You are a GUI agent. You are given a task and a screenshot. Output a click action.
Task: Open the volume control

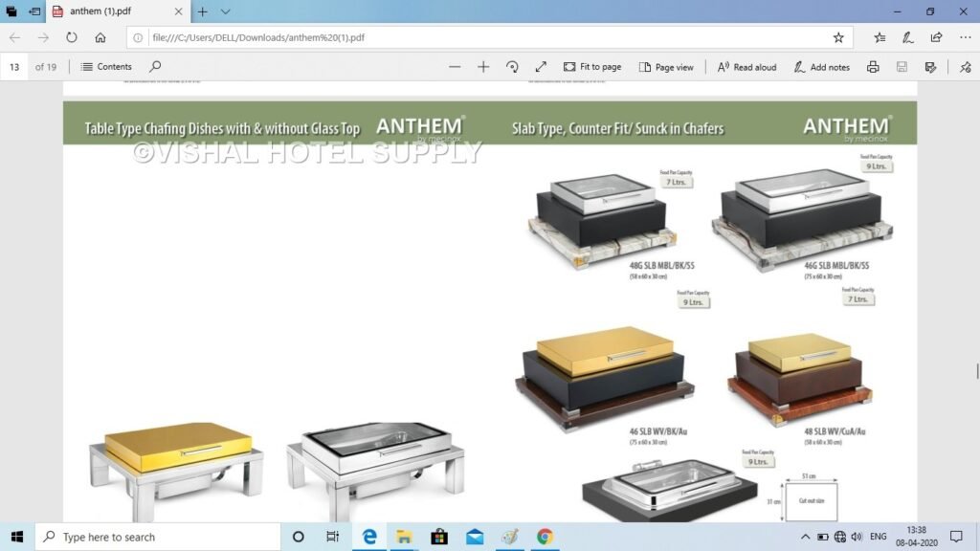pyautogui.click(x=857, y=537)
